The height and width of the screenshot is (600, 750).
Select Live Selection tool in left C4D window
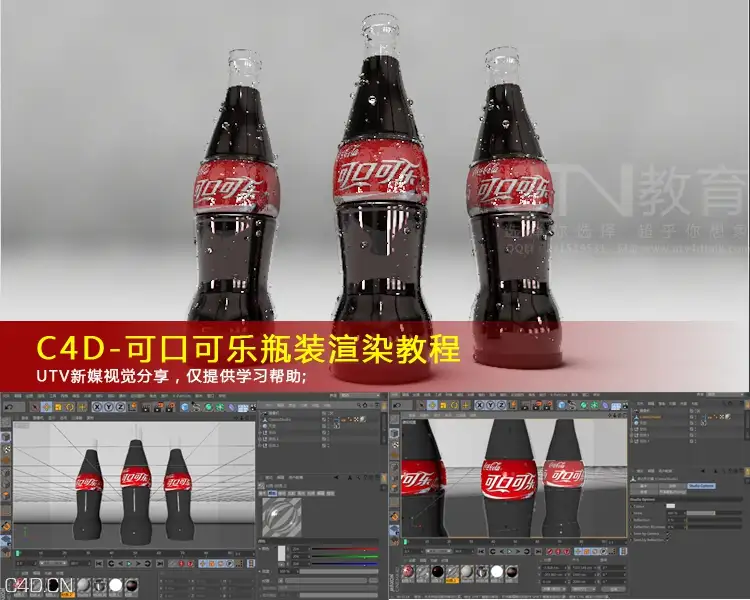[x=34, y=407]
